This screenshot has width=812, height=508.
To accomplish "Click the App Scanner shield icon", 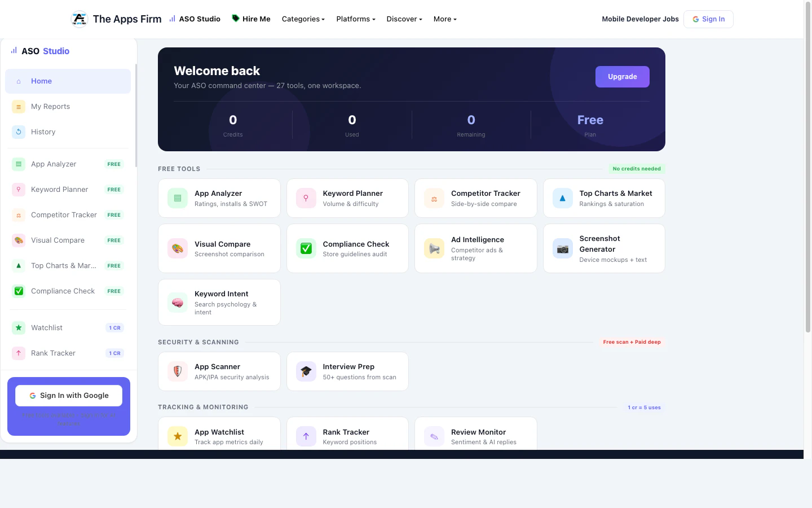I will click(178, 371).
